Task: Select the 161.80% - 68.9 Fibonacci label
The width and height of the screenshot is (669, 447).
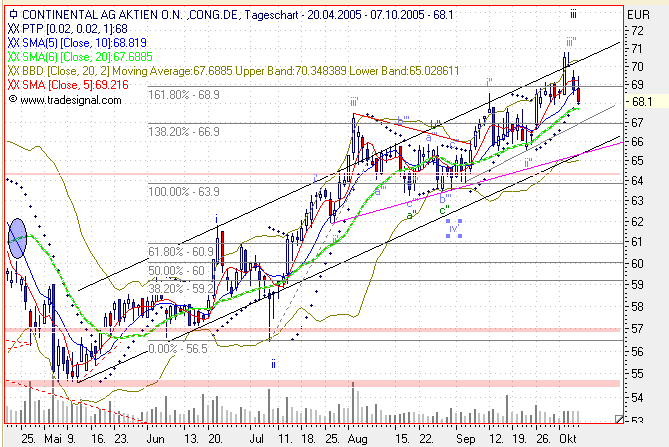Action: coord(184,95)
